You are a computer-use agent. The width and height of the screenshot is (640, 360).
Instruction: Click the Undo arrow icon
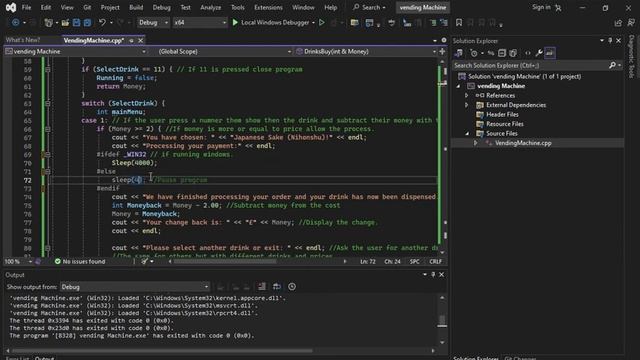(102, 23)
